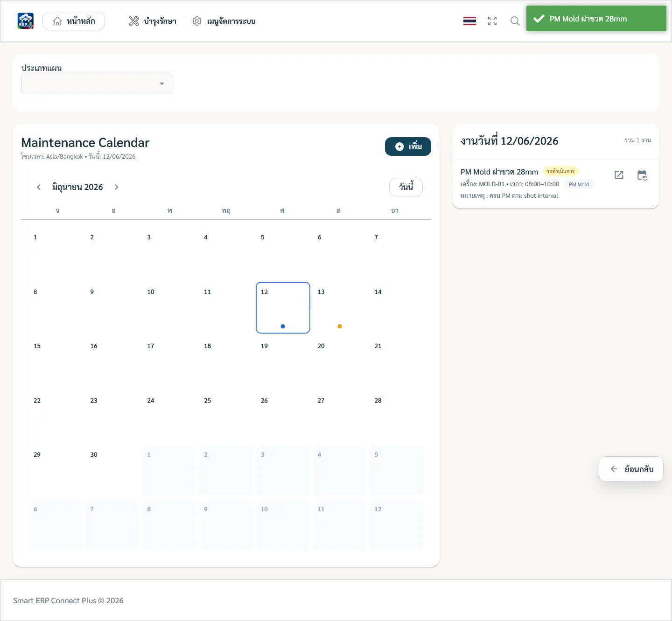The width and height of the screenshot is (672, 621).
Task: Click the ย้อนกลับ back button
Action: point(631,469)
